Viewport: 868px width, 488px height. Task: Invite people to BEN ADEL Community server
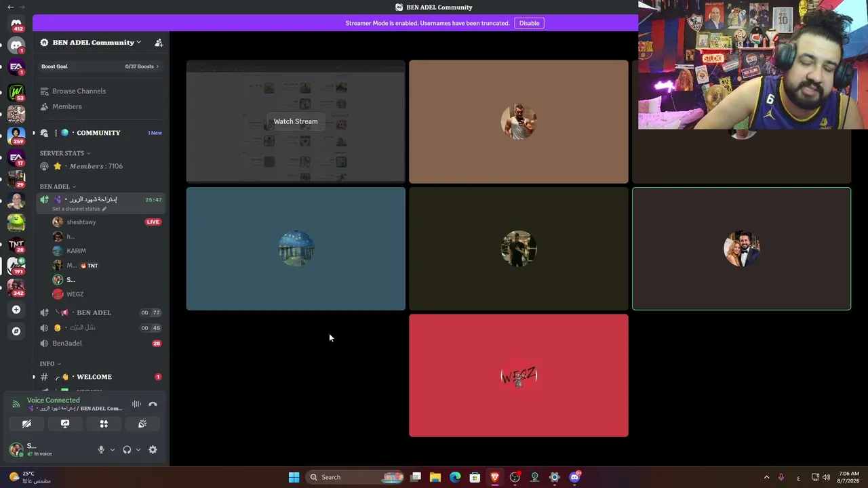click(159, 43)
